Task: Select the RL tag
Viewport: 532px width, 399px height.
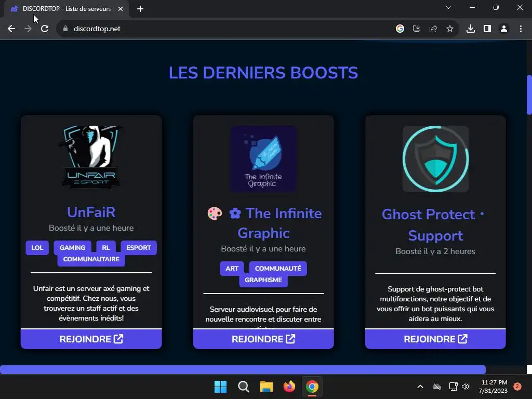Action: click(x=106, y=248)
